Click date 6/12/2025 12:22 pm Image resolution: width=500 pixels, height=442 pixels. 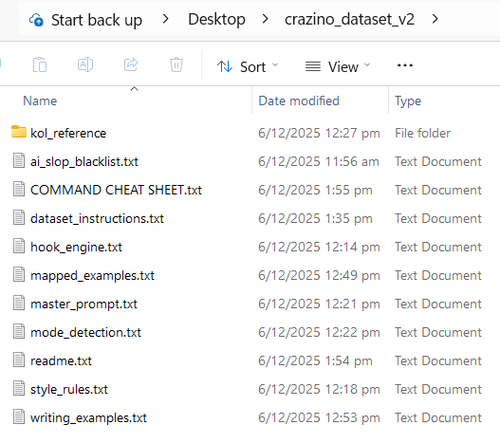click(319, 333)
